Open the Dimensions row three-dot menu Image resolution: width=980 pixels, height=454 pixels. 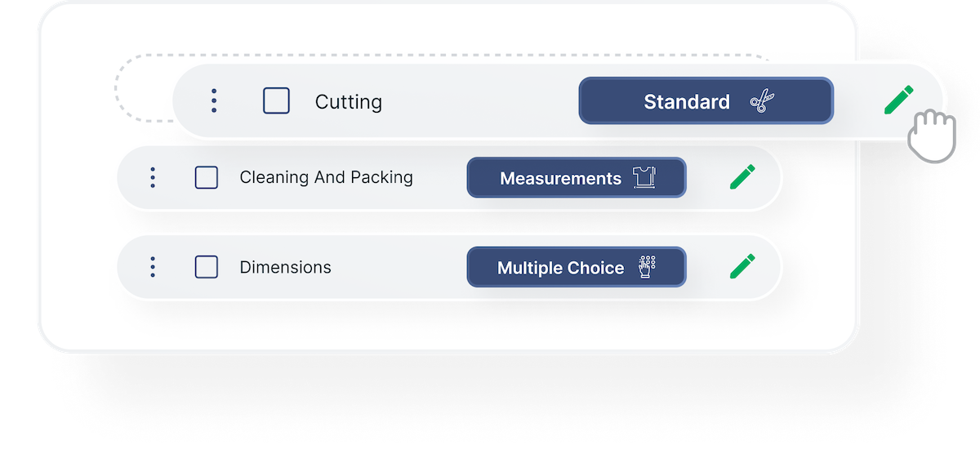coord(153,267)
